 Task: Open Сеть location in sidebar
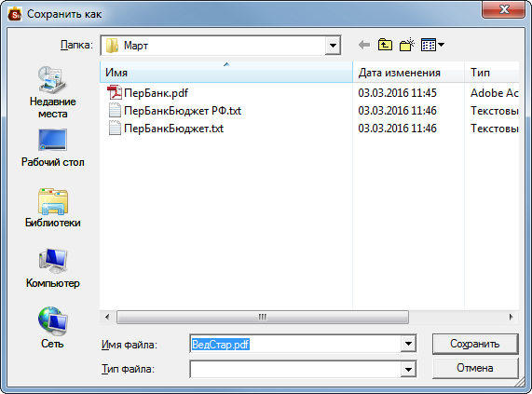click(x=52, y=328)
